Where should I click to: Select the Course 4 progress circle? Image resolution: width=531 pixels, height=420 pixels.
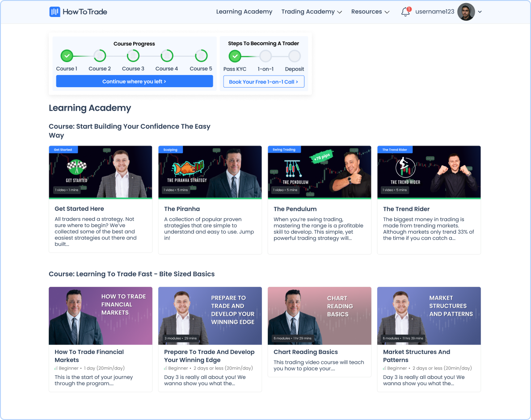coord(167,56)
